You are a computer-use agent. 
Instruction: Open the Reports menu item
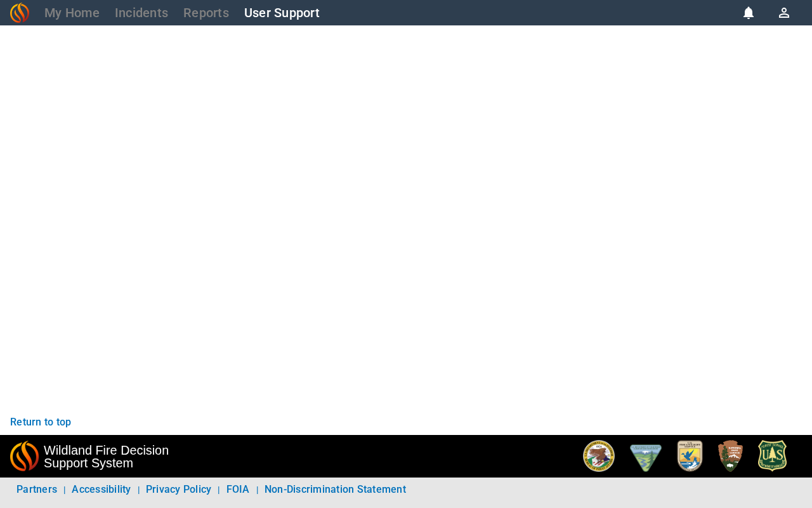206,13
